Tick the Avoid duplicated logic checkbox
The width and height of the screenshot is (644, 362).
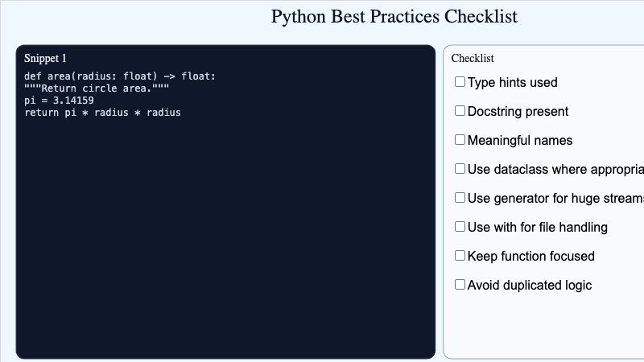[460, 285]
